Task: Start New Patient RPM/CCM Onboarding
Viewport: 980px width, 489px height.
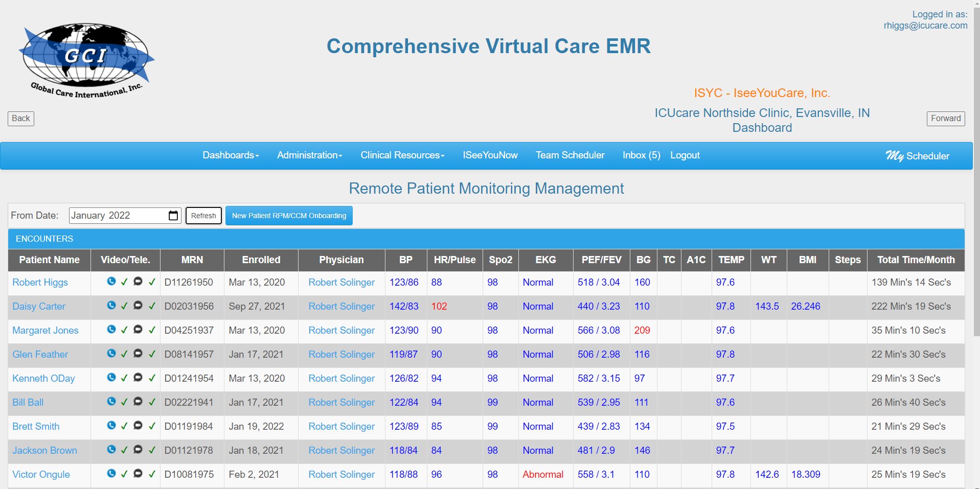Action: tap(289, 216)
